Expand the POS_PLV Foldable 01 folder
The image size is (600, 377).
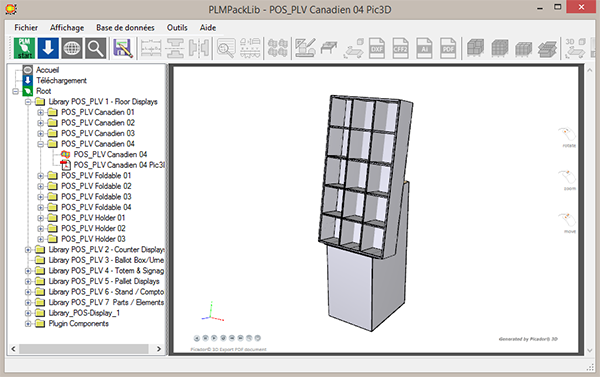(40, 176)
